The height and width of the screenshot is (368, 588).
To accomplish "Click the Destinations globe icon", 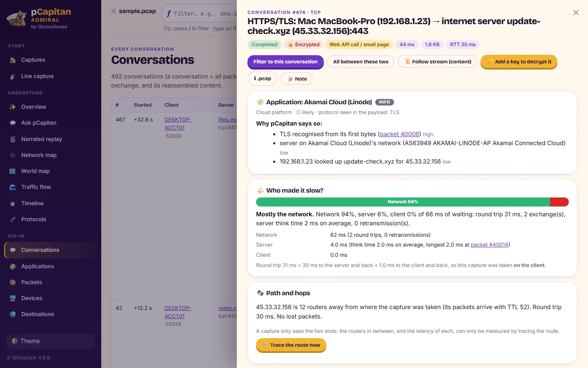I will point(13,314).
